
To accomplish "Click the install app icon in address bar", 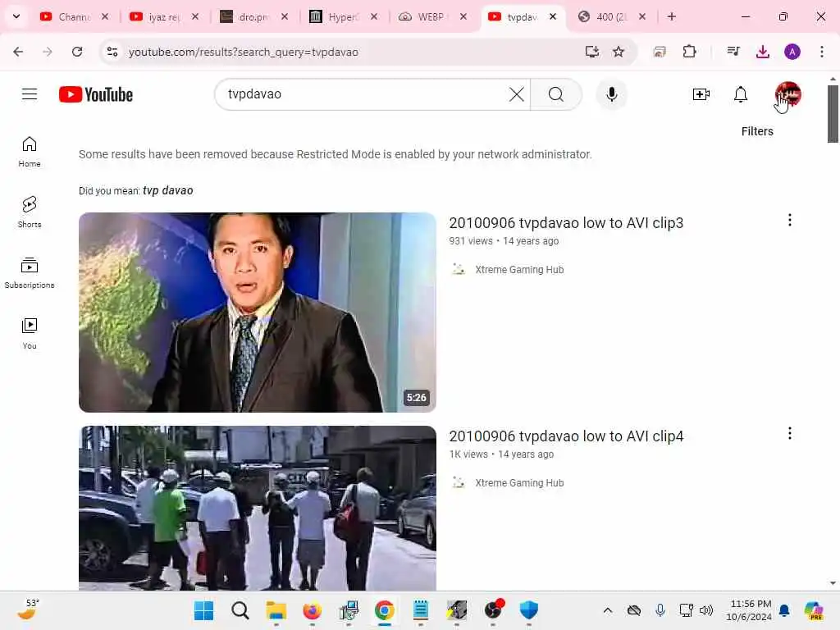I will (x=591, y=52).
